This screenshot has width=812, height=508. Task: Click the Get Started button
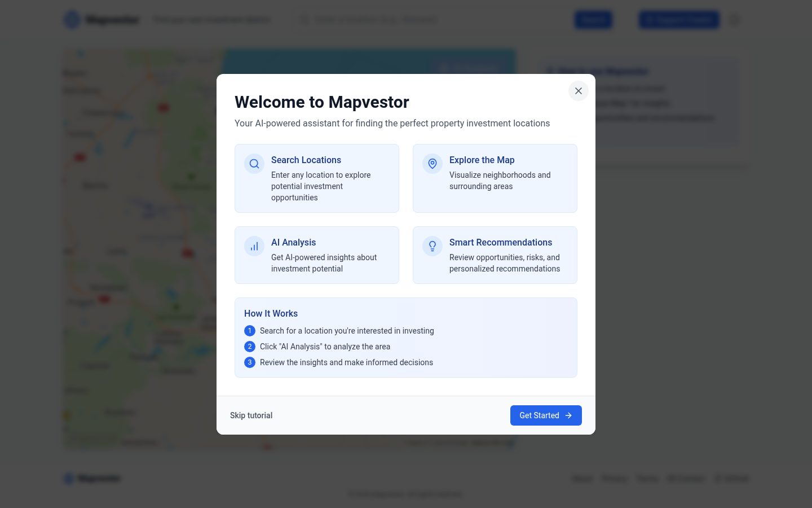(x=546, y=415)
